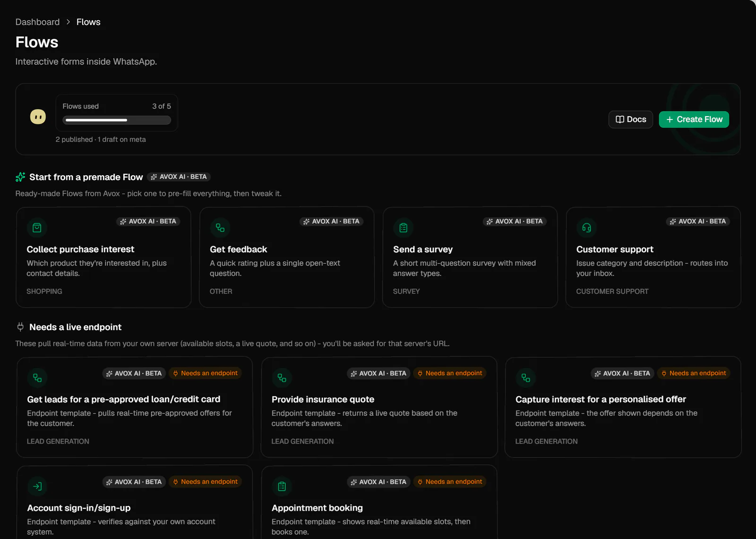Image resolution: width=756 pixels, height=539 pixels.
Task: Click Needs an endpoint badge on personalised offer card
Action: pyautogui.click(x=694, y=373)
